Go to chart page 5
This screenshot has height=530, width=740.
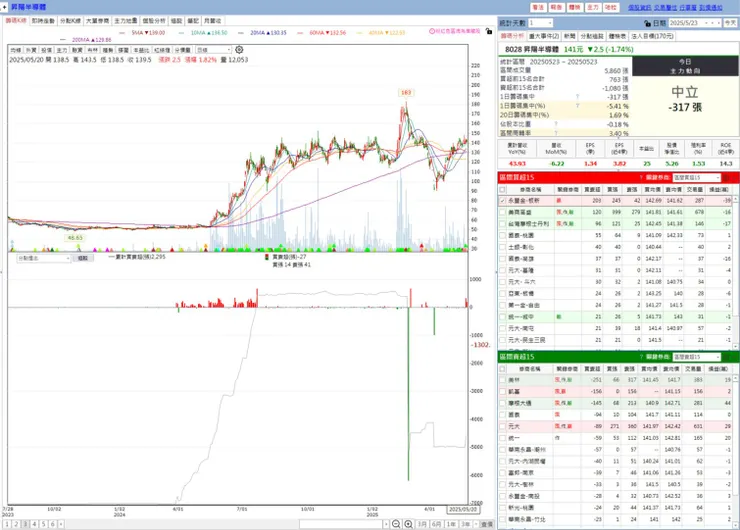43,524
